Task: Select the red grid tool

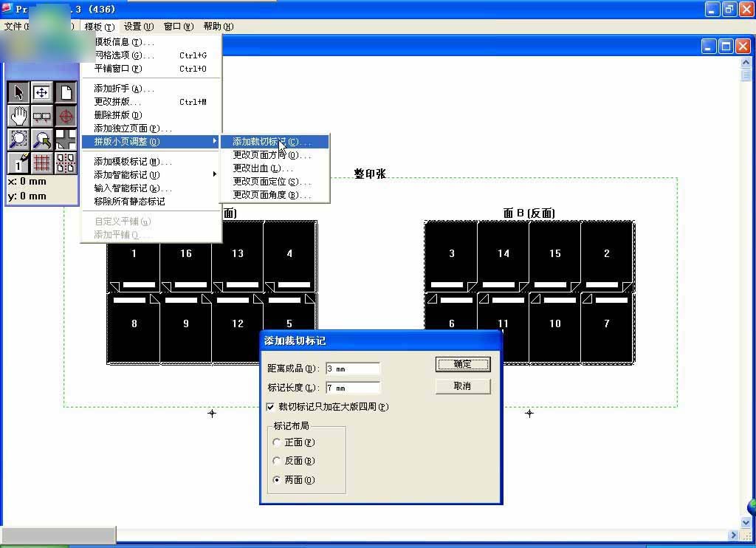Action: [42, 163]
